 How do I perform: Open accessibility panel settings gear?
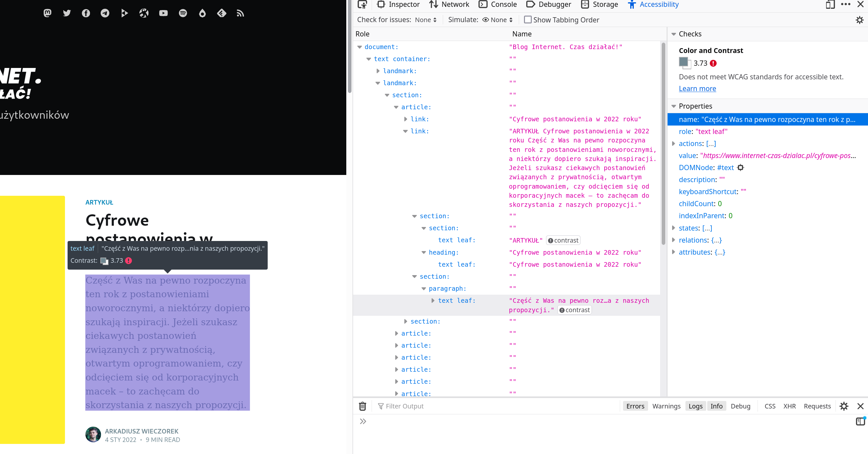point(859,20)
